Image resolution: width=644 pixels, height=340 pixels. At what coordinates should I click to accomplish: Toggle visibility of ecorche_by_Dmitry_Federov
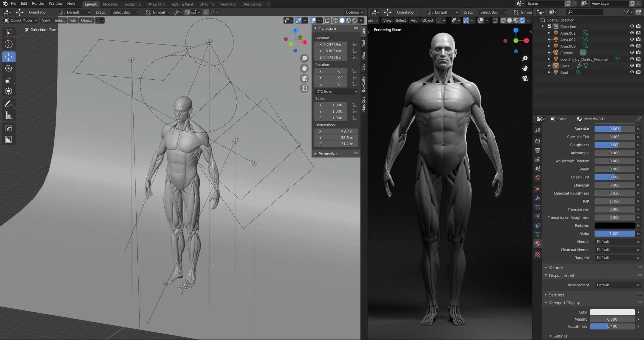(632, 59)
